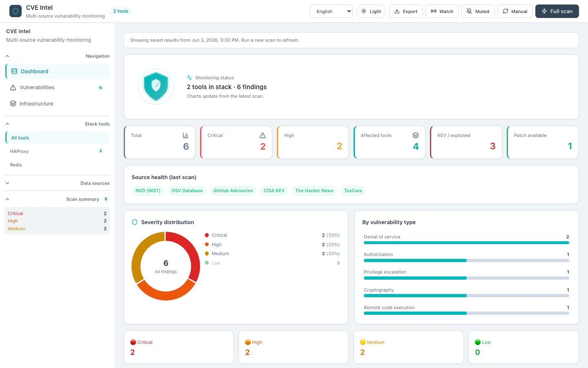Click the '2 tools' badge in header
This screenshot has height=368, width=588.
pos(121,11)
